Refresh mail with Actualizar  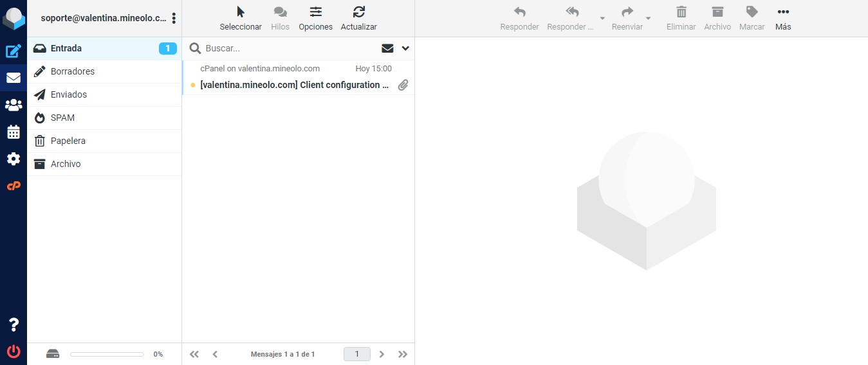tap(359, 19)
